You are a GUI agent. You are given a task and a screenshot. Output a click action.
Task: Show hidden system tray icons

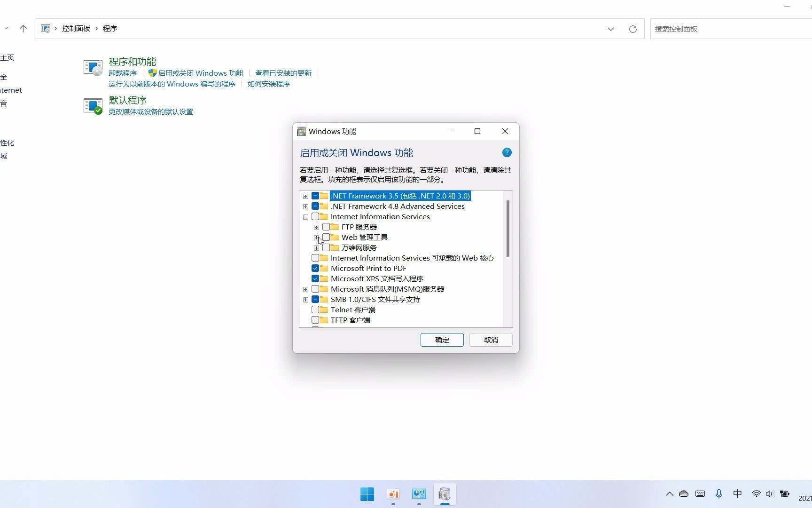pyautogui.click(x=669, y=494)
